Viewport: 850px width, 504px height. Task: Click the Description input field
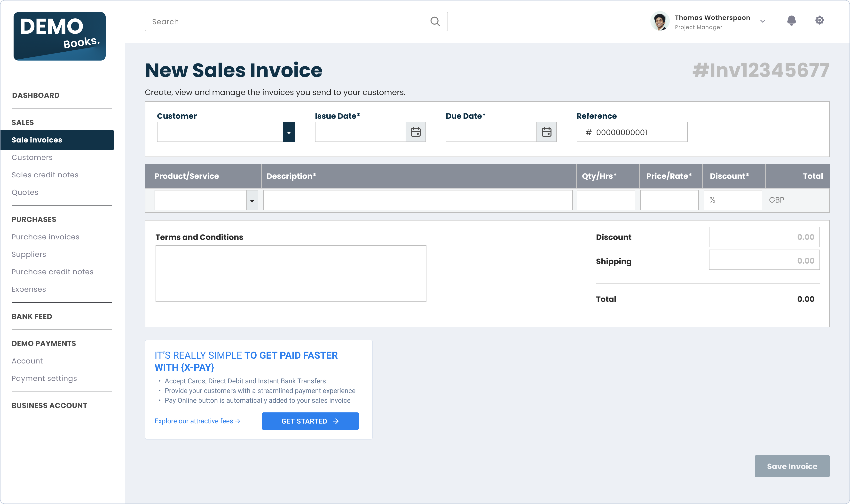click(x=418, y=200)
